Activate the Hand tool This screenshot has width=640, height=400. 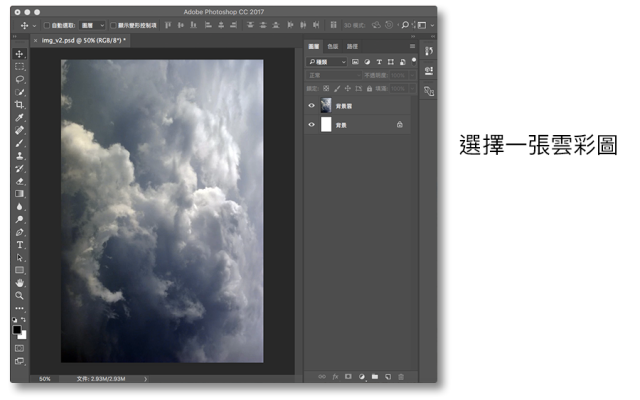tap(19, 283)
